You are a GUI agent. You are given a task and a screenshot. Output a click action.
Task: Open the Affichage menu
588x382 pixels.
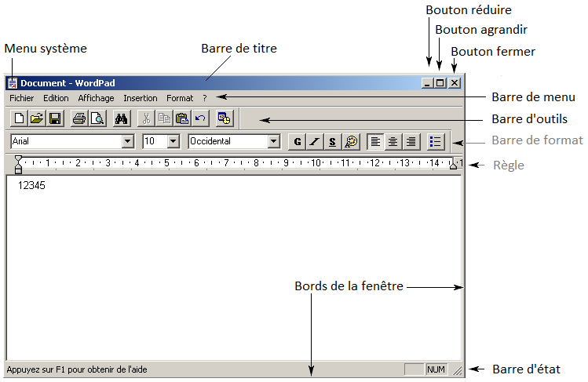96,98
